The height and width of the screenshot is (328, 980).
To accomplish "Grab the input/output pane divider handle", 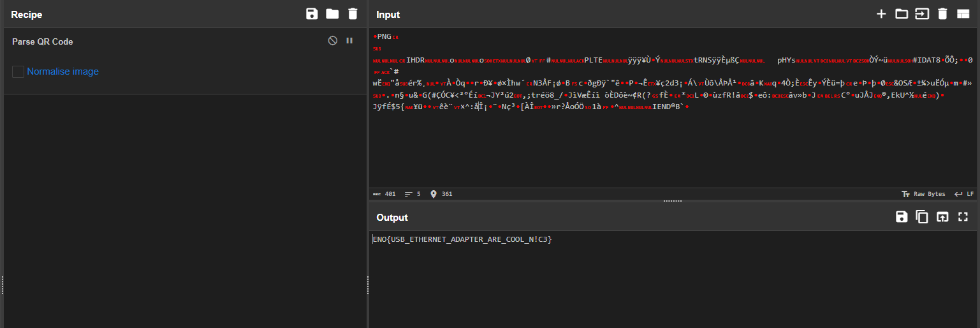I will click(673, 201).
